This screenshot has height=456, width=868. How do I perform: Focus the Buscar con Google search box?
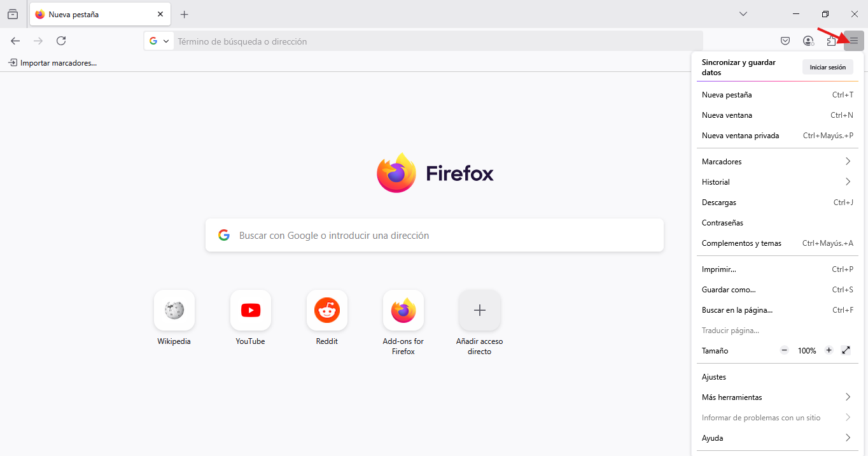[435, 235]
